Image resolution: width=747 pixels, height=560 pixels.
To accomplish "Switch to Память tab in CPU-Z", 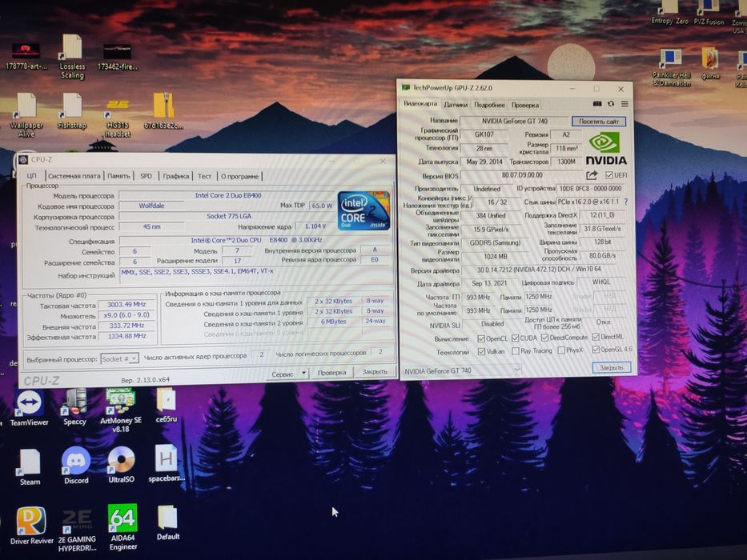I will pos(118,176).
